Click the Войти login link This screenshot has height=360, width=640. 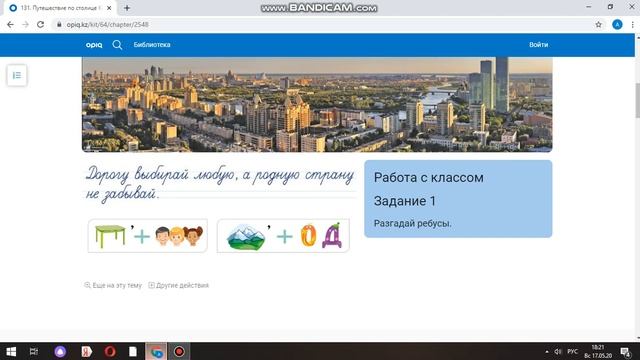pos(538,45)
